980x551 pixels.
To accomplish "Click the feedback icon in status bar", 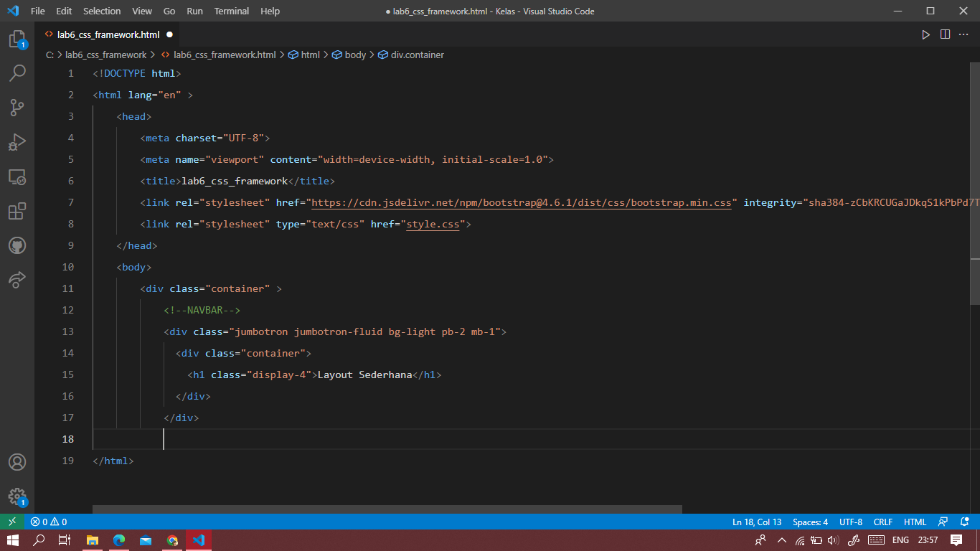I will coord(944,522).
